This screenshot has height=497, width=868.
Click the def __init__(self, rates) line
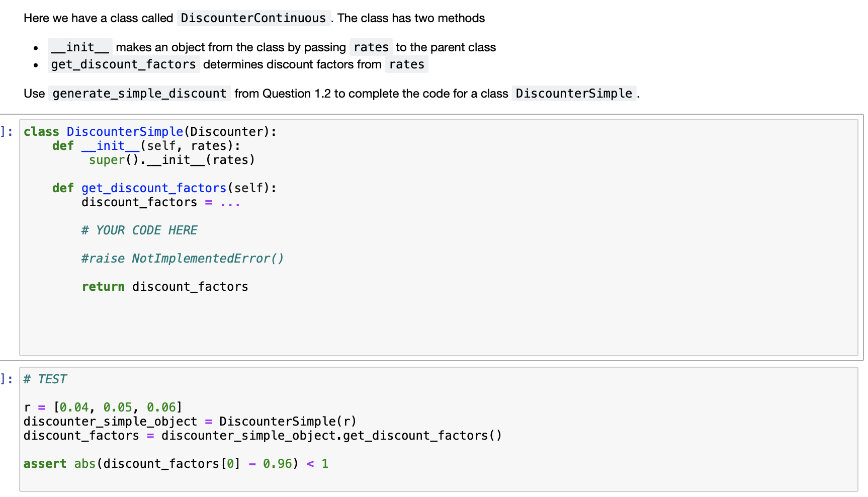pos(146,146)
